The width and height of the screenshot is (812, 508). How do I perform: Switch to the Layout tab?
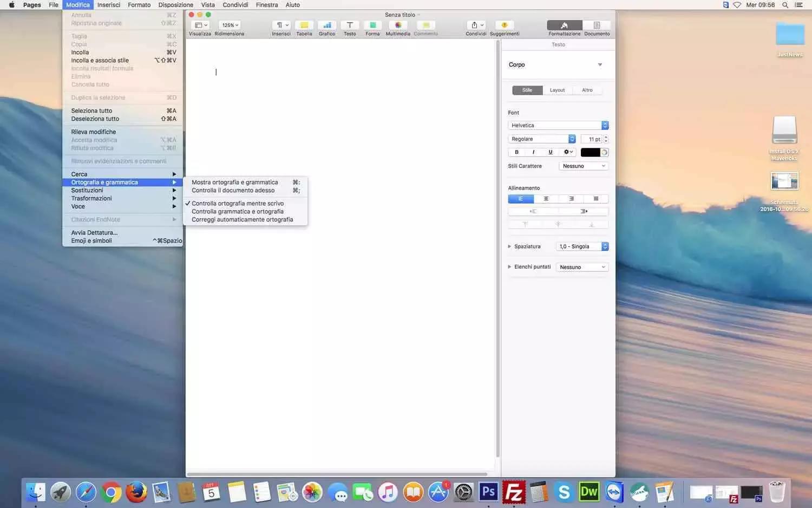click(556, 90)
